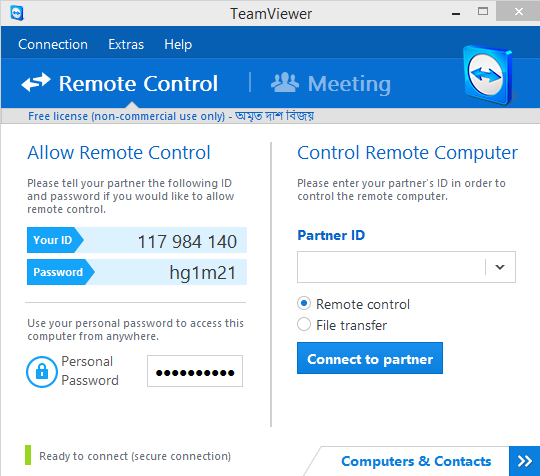Open the Help menu
The width and height of the screenshot is (540, 476).
tap(178, 44)
